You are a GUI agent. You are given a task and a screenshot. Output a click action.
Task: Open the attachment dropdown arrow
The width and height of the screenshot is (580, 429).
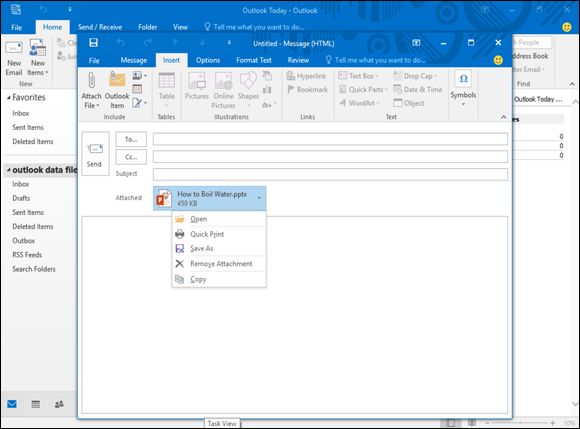pyautogui.click(x=259, y=198)
